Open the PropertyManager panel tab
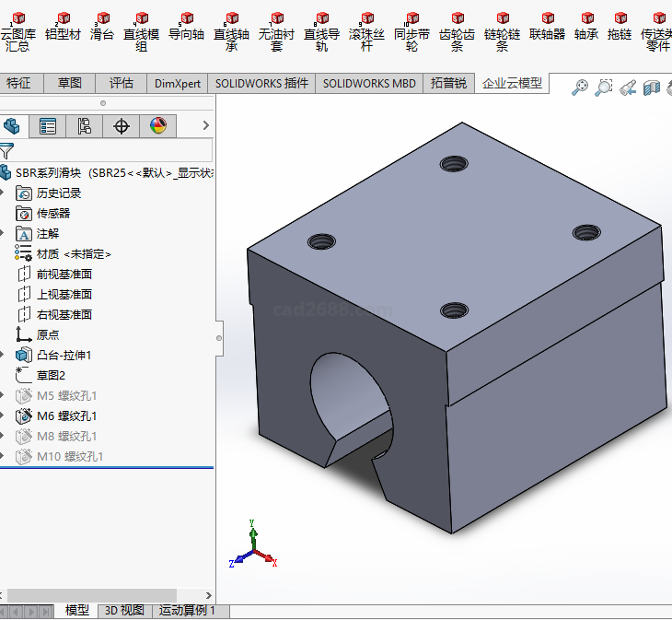The image size is (672, 620). click(48, 126)
